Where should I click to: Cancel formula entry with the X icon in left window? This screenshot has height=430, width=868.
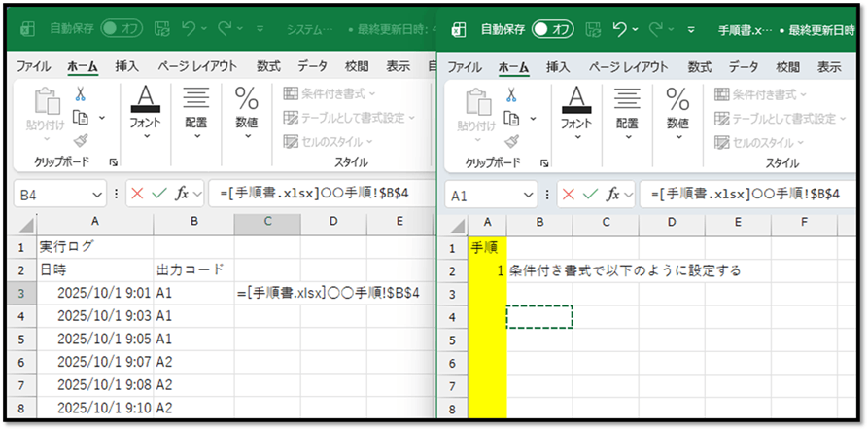[x=137, y=193]
